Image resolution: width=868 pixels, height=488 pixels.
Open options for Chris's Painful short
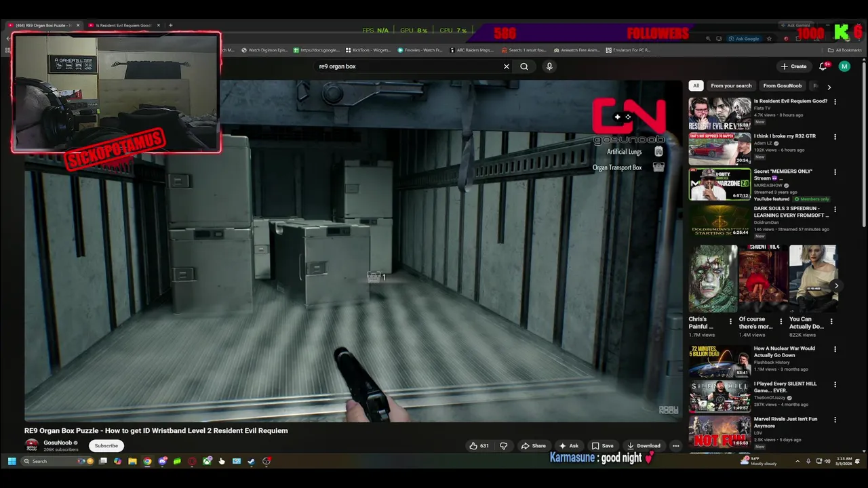(731, 321)
